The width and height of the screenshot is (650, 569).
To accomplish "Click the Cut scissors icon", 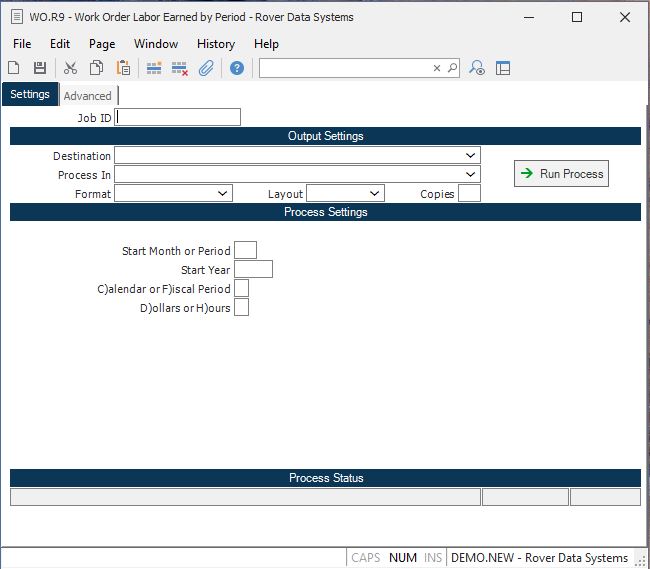I will pos(70,68).
